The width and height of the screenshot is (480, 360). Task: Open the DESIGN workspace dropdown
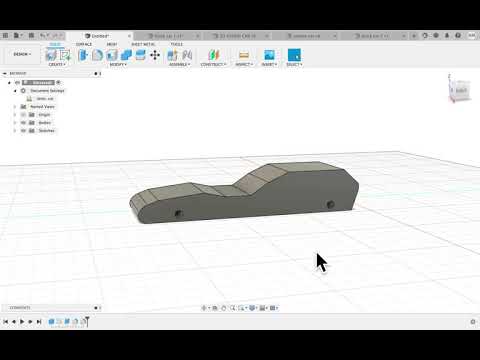click(x=22, y=54)
